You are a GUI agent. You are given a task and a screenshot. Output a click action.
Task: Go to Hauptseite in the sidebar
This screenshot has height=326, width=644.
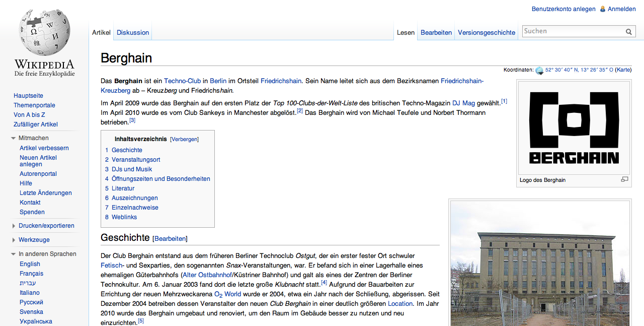point(28,96)
